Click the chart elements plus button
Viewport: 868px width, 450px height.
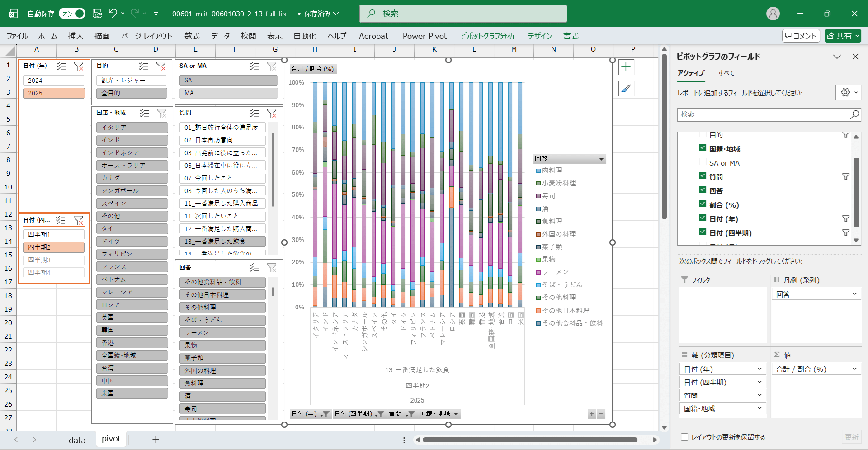point(626,67)
